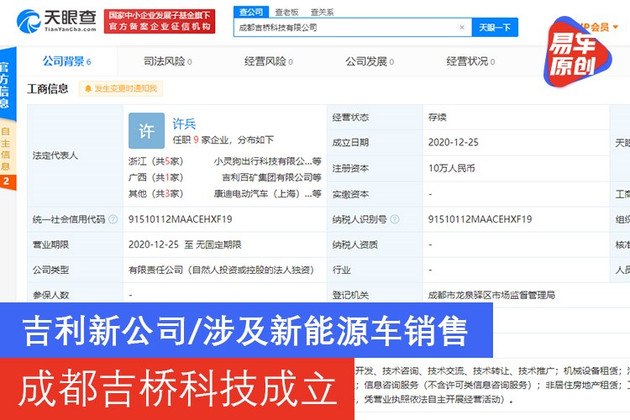Open the Tianyancha logo homepage
The height and width of the screenshot is (420, 630).
[57, 21]
